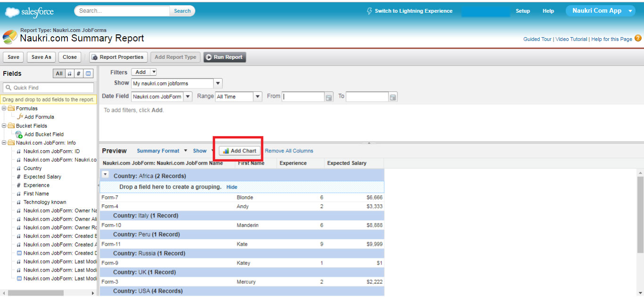Select the Technology known field
Screen dimensions: 644x297
coord(45,202)
